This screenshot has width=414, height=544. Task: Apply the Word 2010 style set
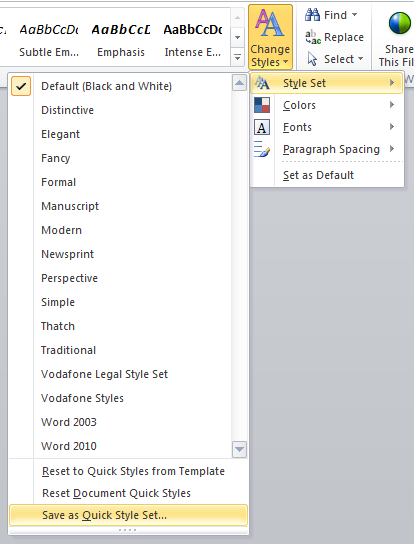pyautogui.click(x=69, y=446)
